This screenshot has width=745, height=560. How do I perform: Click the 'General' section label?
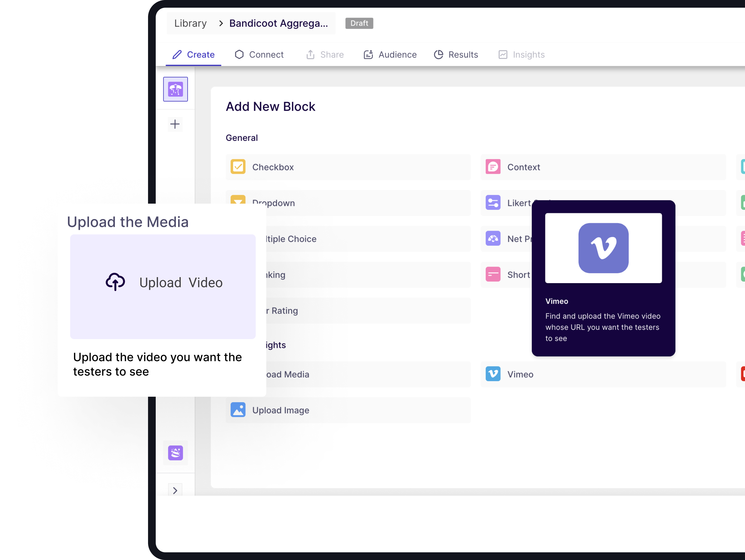tap(242, 138)
